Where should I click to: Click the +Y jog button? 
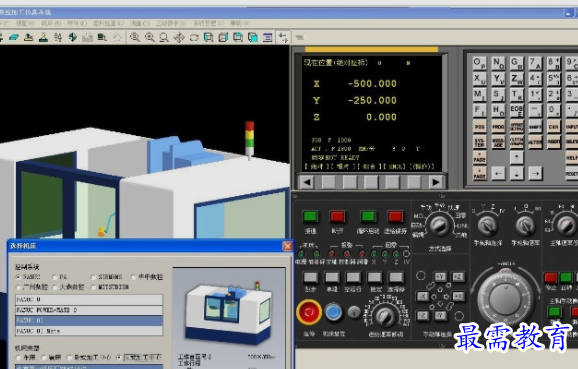pyautogui.click(x=440, y=277)
